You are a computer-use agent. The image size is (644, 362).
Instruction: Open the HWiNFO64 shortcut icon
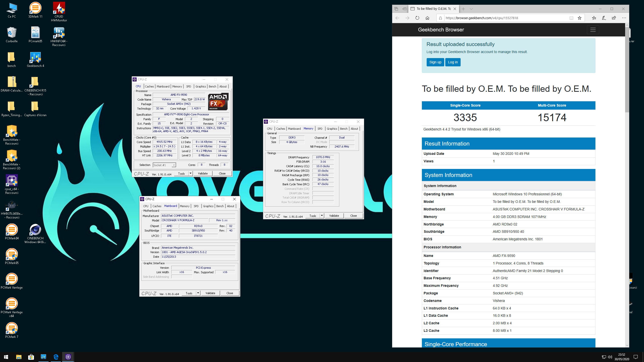[x=59, y=36]
